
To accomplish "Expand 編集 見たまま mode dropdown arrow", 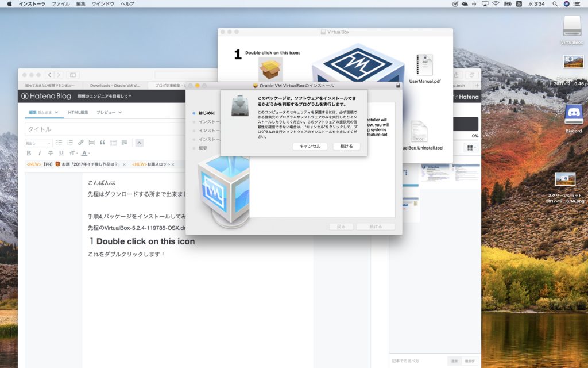I will pyautogui.click(x=56, y=112).
